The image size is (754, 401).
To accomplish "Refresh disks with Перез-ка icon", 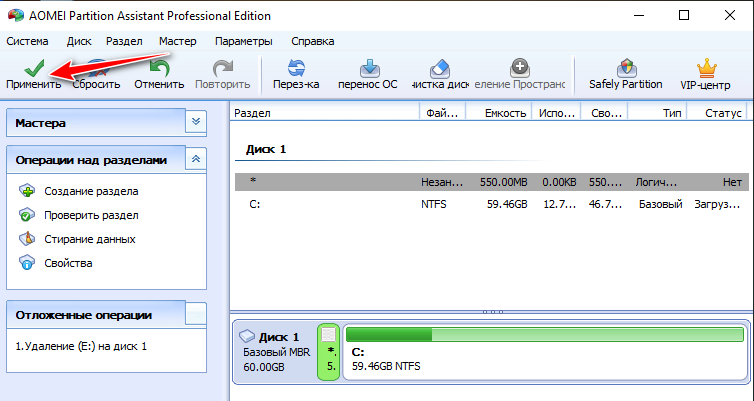I will (296, 69).
